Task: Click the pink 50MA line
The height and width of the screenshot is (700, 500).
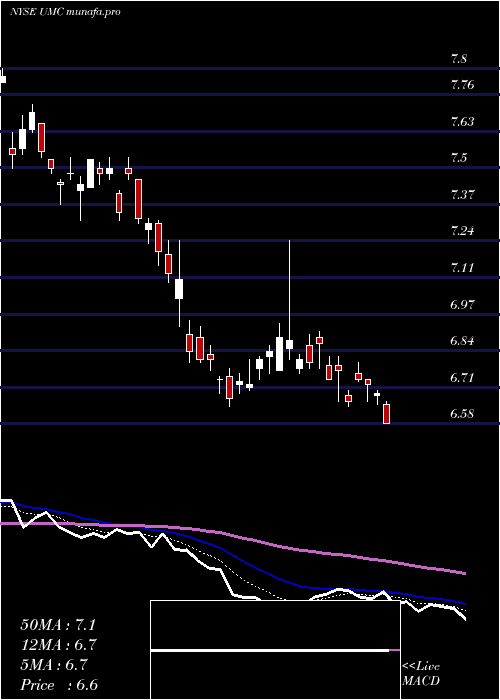Action: click(x=232, y=534)
